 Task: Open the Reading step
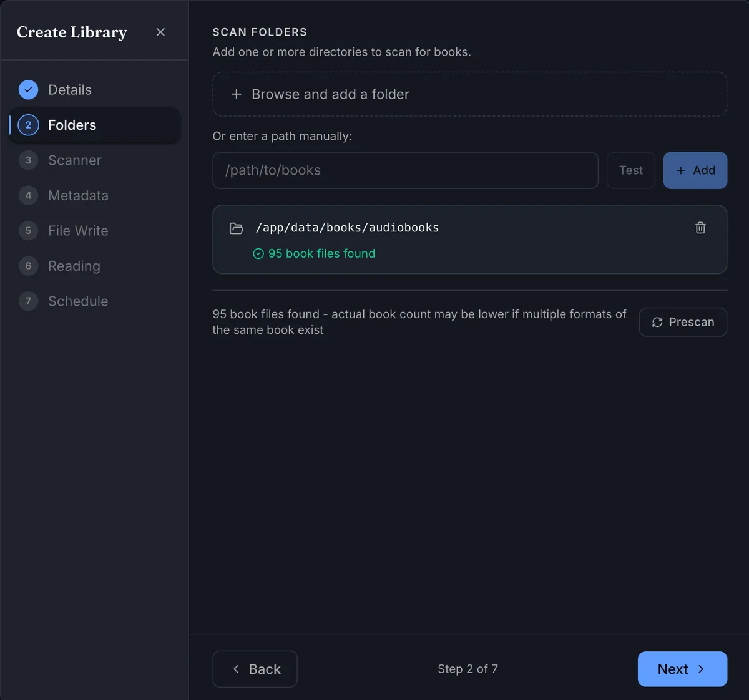tap(94, 266)
